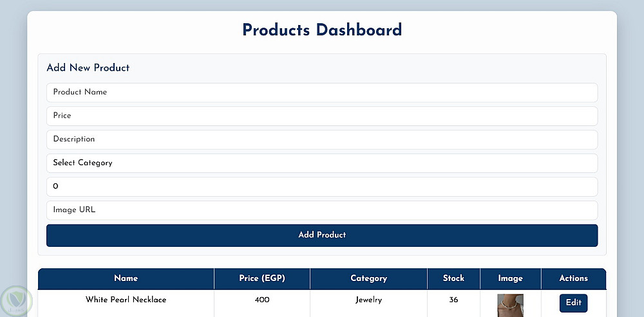Edit the White Pearl Necklace product
The image size is (644, 317).
coord(573,303)
